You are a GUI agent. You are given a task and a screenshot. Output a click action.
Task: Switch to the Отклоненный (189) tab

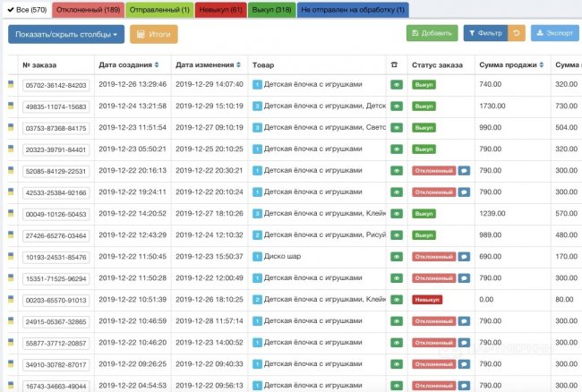(88, 9)
